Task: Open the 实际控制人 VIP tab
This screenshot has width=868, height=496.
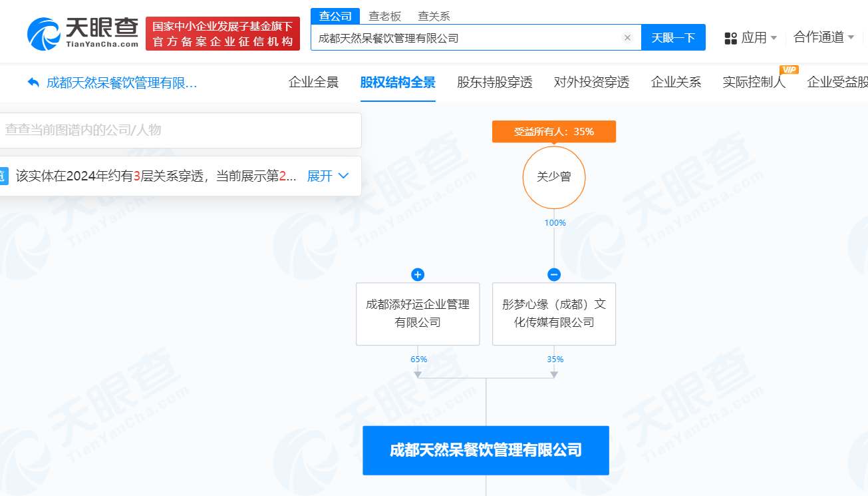Action: [x=754, y=83]
